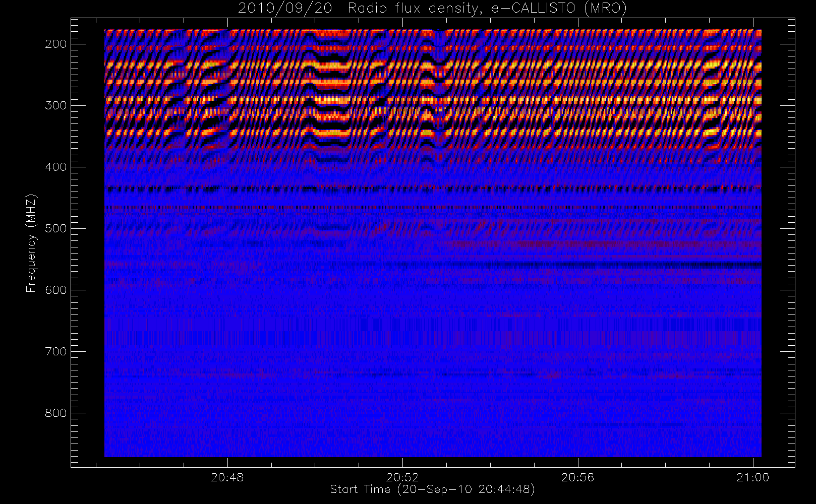816x504 pixels.
Task: Click the "Start Time (20-Sep-10 20:44:48)" label
Action: 432,489
